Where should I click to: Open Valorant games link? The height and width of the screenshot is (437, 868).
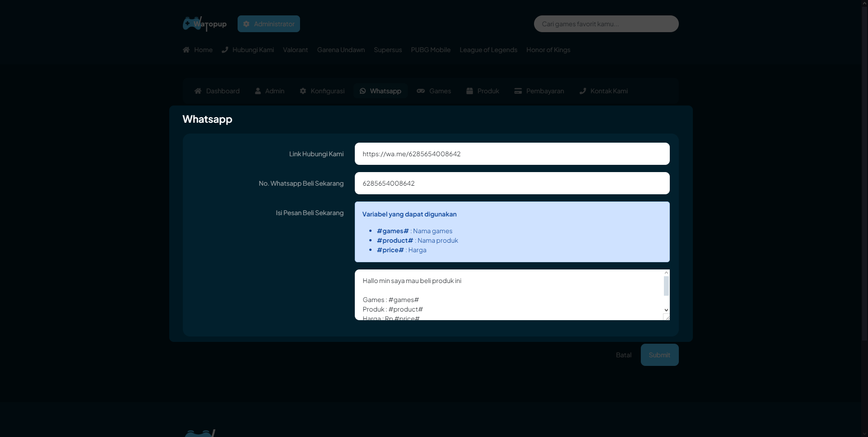[x=296, y=50]
